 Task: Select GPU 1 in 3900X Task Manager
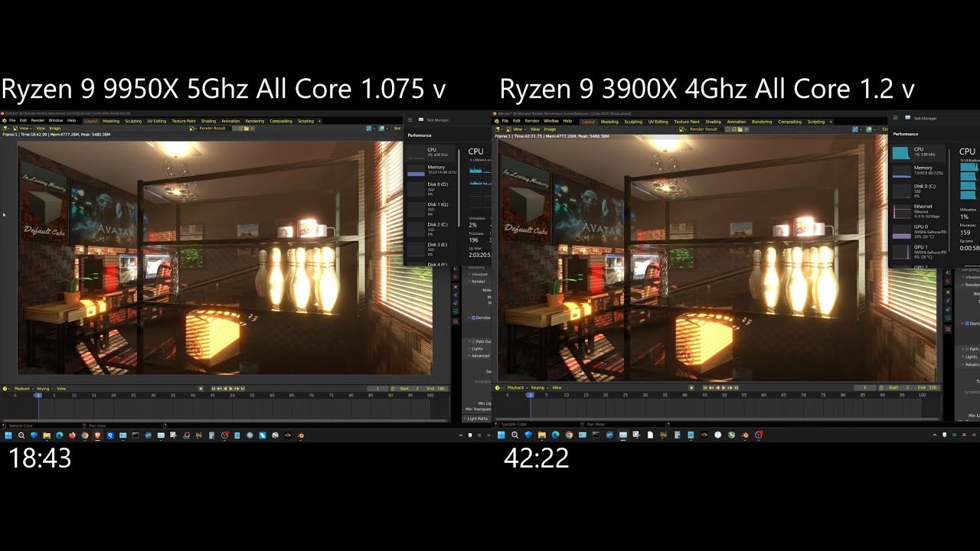pyautogui.click(x=918, y=253)
